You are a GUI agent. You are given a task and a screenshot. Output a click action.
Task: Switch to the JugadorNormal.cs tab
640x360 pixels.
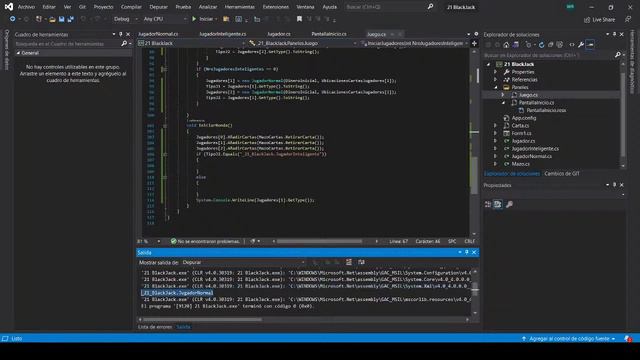[x=158, y=34]
